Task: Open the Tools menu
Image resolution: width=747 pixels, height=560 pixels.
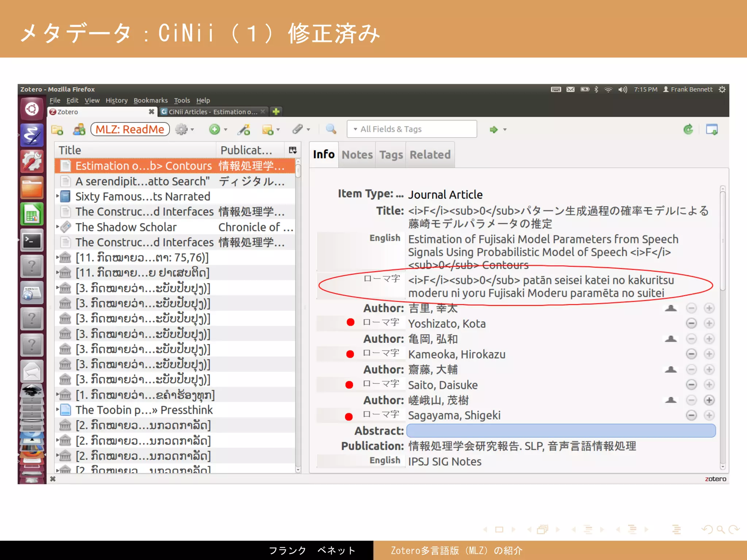Action: tap(182, 100)
